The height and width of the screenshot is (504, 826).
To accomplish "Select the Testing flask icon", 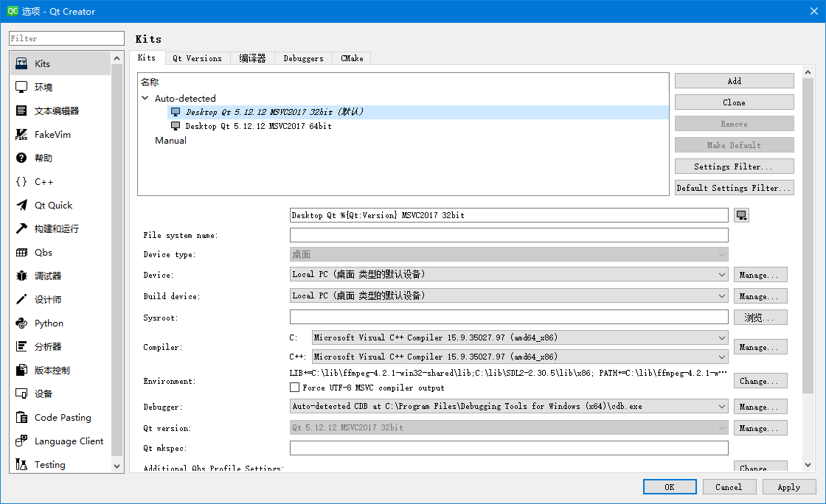I will [x=21, y=464].
